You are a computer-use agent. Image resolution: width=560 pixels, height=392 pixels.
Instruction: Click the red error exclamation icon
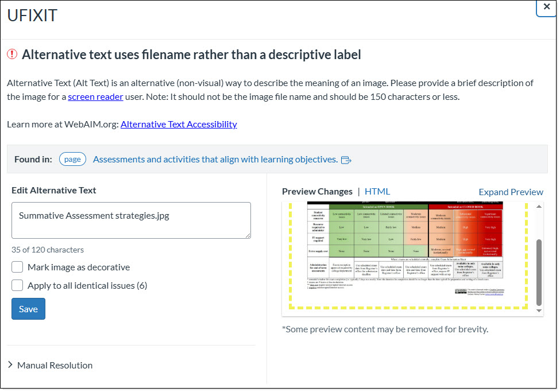coord(12,55)
